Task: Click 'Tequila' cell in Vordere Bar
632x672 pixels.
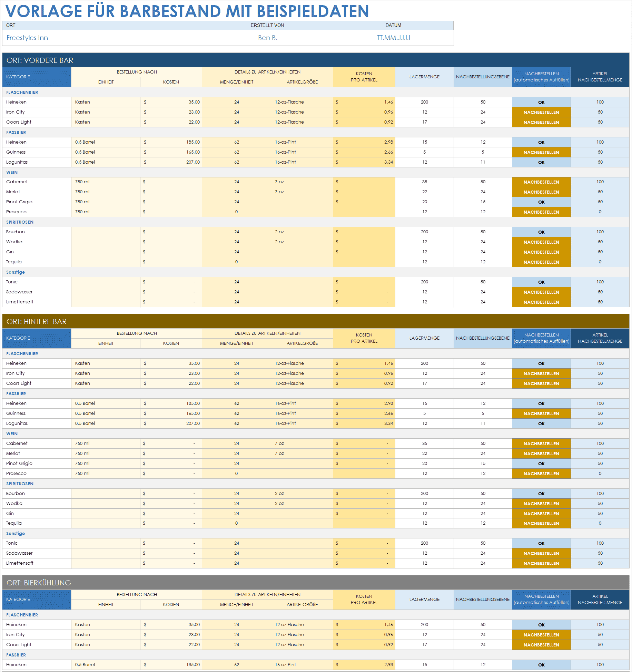Action: [x=37, y=262]
